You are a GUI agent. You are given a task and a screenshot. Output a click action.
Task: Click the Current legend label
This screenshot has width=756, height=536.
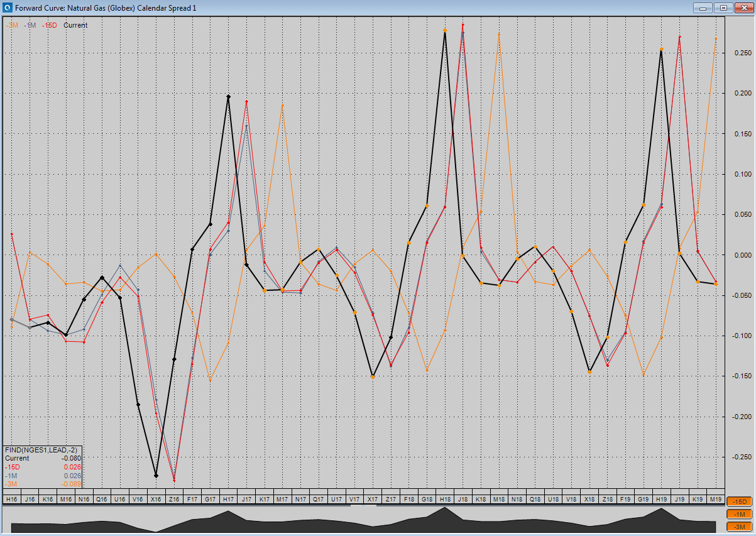[75, 25]
